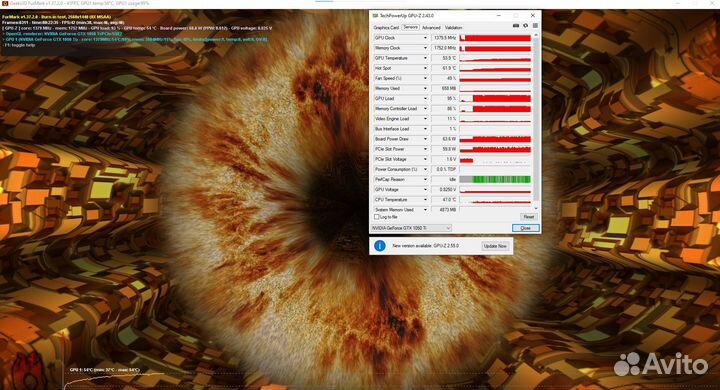Click the blue info icon in update banner

click(380, 246)
